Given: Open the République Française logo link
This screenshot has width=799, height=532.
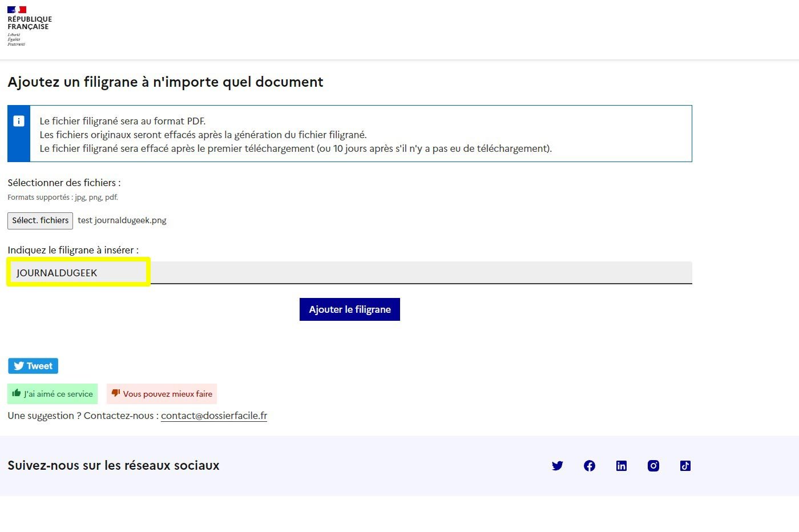Looking at the screenshot, I should coord(29,26).
